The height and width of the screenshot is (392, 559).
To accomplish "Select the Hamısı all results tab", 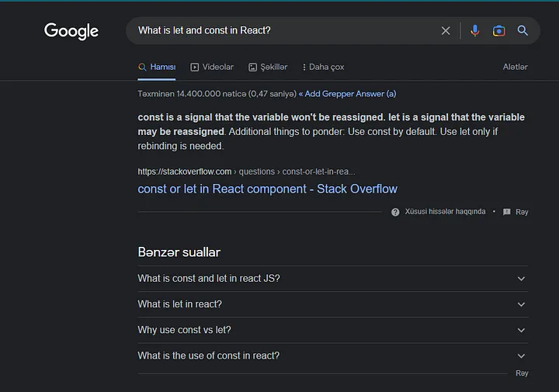I will point(157,67).
